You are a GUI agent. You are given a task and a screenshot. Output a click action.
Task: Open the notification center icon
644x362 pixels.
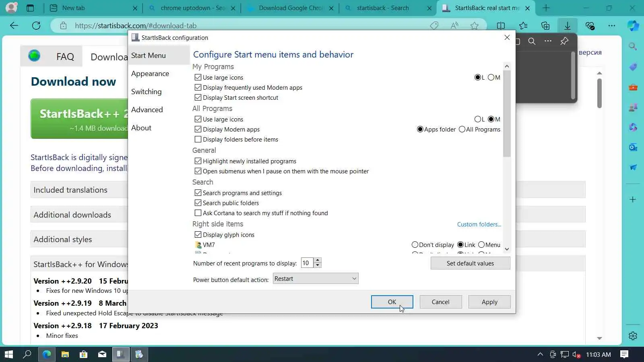pyautogui.click(x=624, y=354)
